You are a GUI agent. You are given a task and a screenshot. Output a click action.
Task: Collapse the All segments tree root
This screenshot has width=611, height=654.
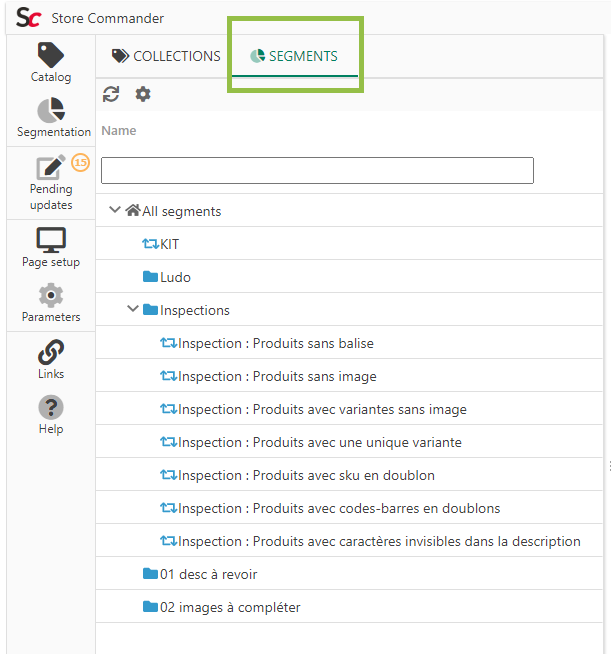tap(115, 211)
